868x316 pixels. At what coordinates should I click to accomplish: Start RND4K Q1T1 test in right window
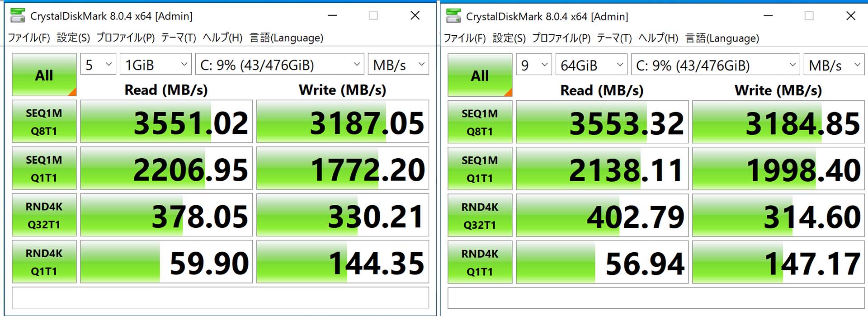480,262
